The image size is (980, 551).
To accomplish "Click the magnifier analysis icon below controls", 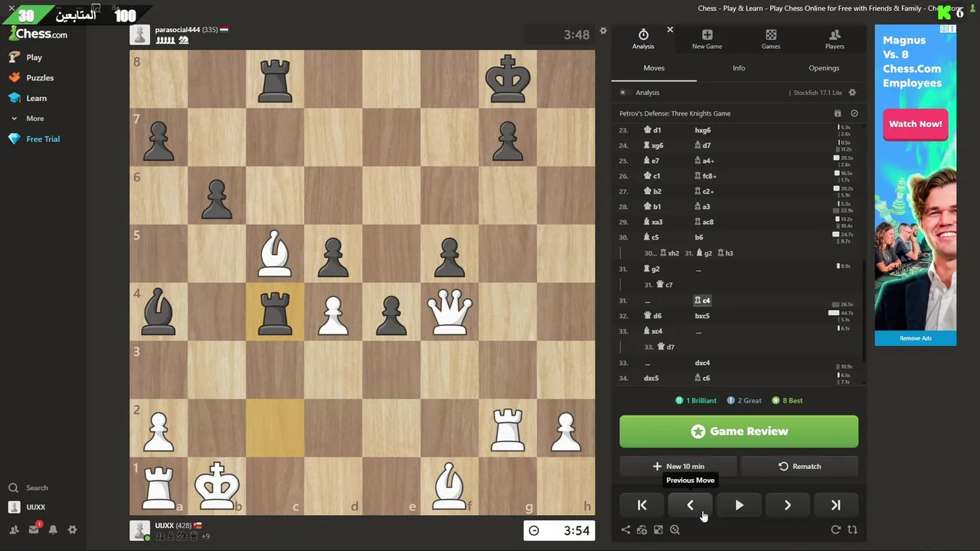I will pos(675,530).
